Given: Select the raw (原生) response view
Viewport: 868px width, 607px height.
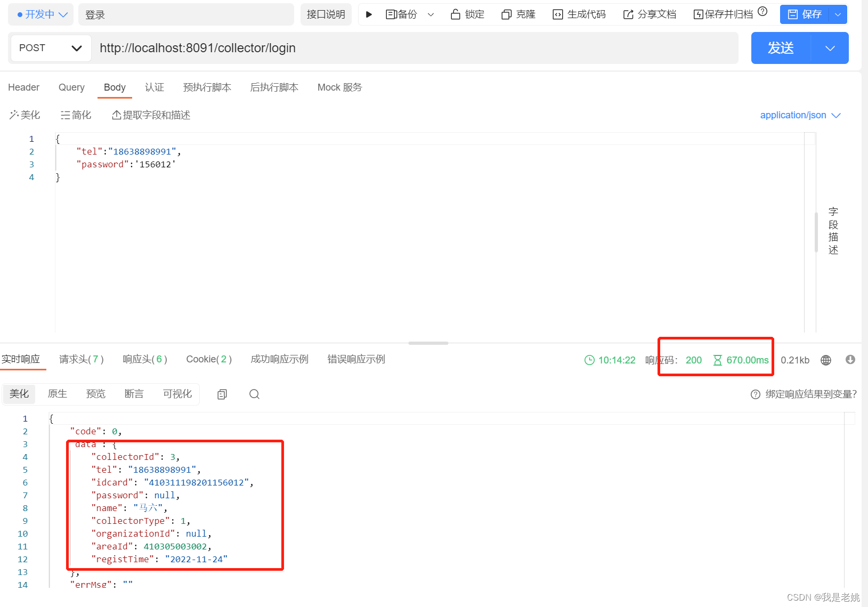Looking at the screenshot, I should 58,394.
